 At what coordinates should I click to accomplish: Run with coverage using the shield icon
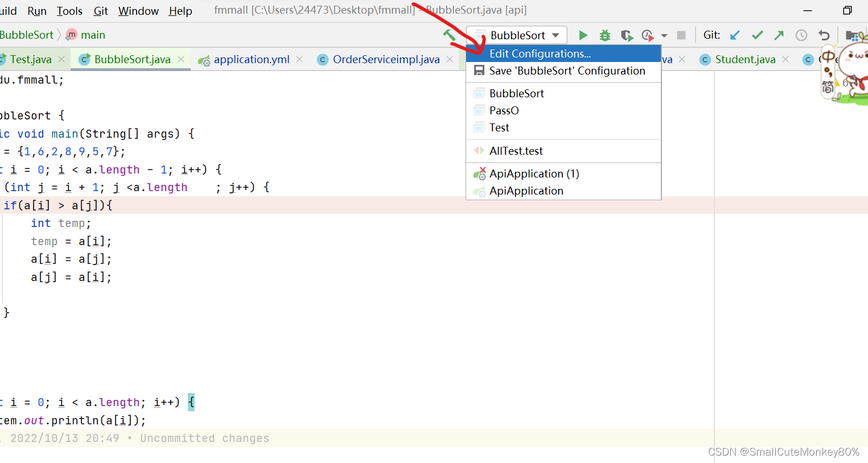[627, 35]
